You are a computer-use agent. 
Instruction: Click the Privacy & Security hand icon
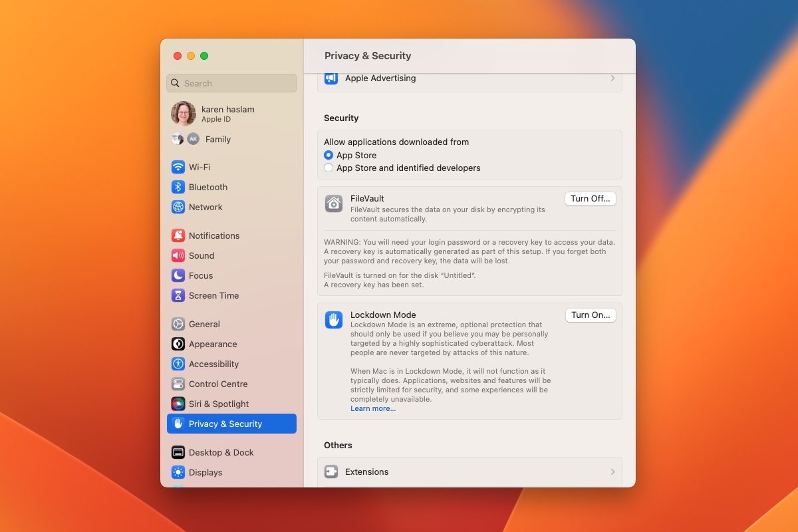coord(178,424)
